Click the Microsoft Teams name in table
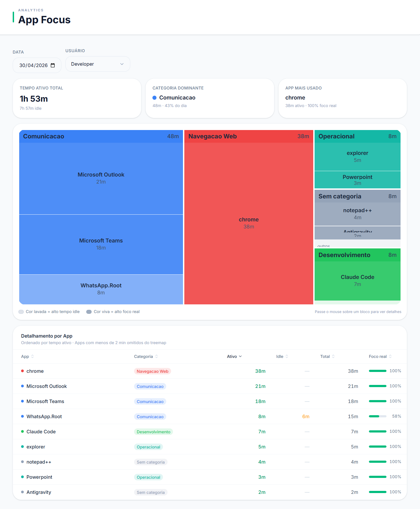 tap(45, 401)
